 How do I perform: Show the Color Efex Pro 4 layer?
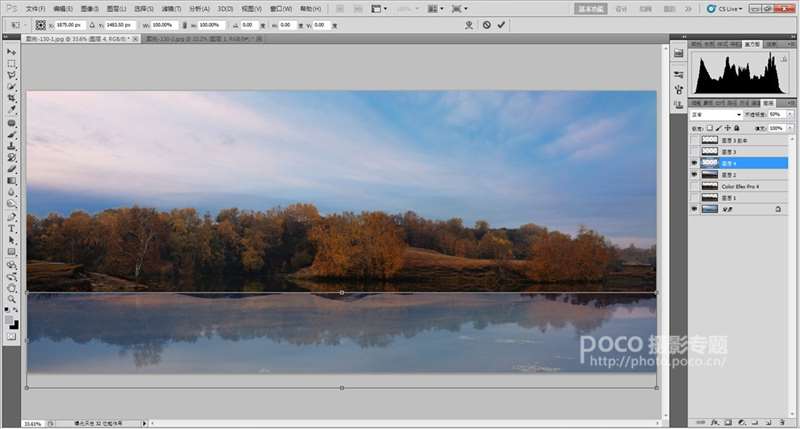pos(693,186)
